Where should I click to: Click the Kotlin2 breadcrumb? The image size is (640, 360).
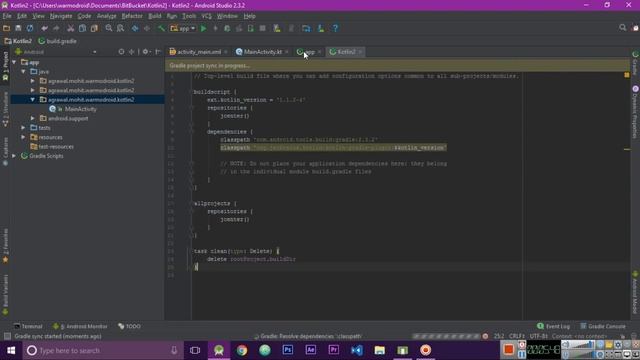tap(18, 41)
